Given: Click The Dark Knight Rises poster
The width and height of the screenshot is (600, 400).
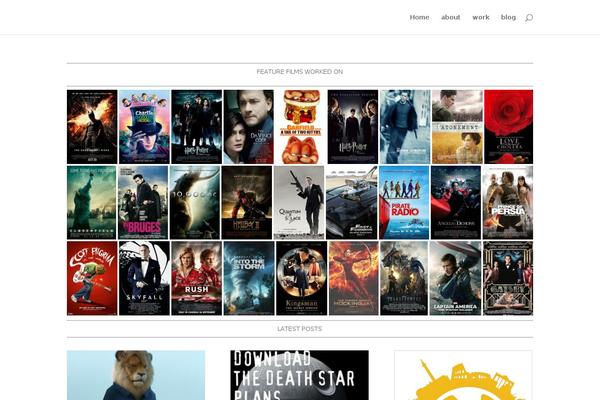Looking at the screenshot, I should click(92, 127).
